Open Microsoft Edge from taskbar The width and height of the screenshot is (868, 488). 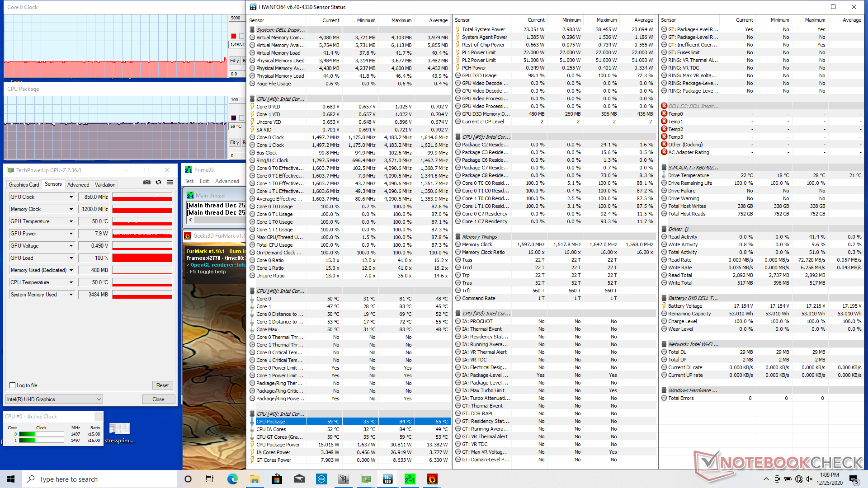[232, 479]
